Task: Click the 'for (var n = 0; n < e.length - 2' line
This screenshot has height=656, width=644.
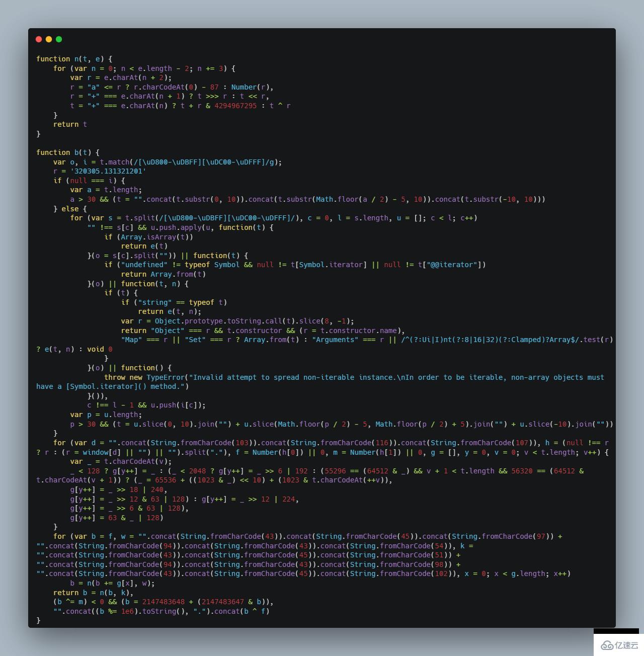Action: click(x=144, y=68)
